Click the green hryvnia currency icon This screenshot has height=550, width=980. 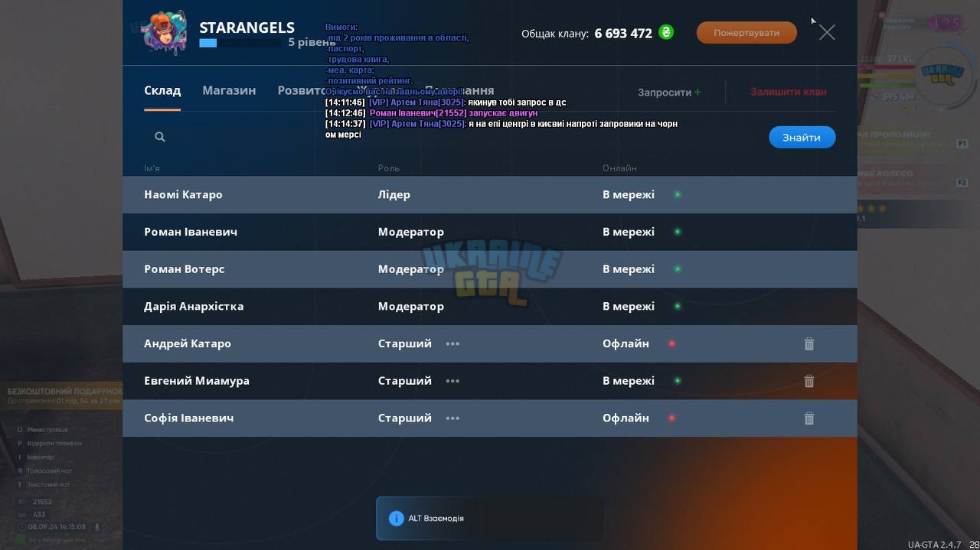[666, 32]
